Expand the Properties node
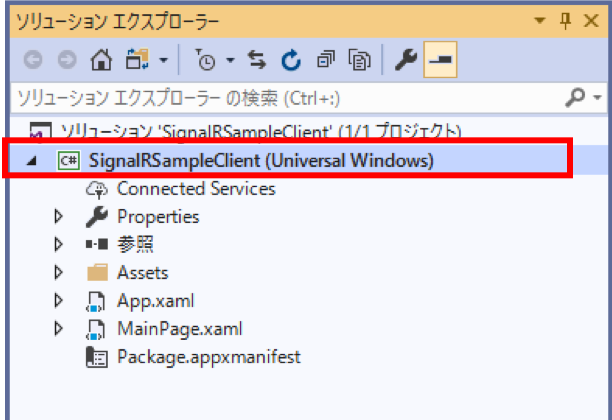612x420 pixels. point(59,217)
